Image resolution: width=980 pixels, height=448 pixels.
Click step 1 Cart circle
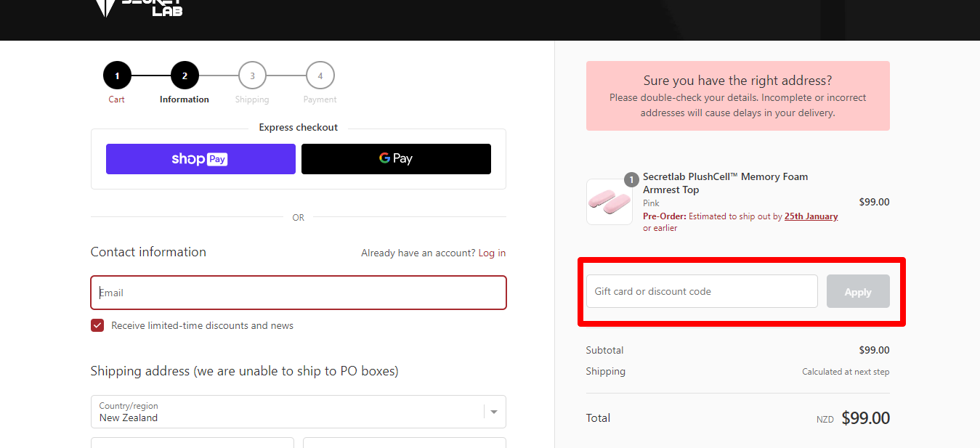(117, 76)
